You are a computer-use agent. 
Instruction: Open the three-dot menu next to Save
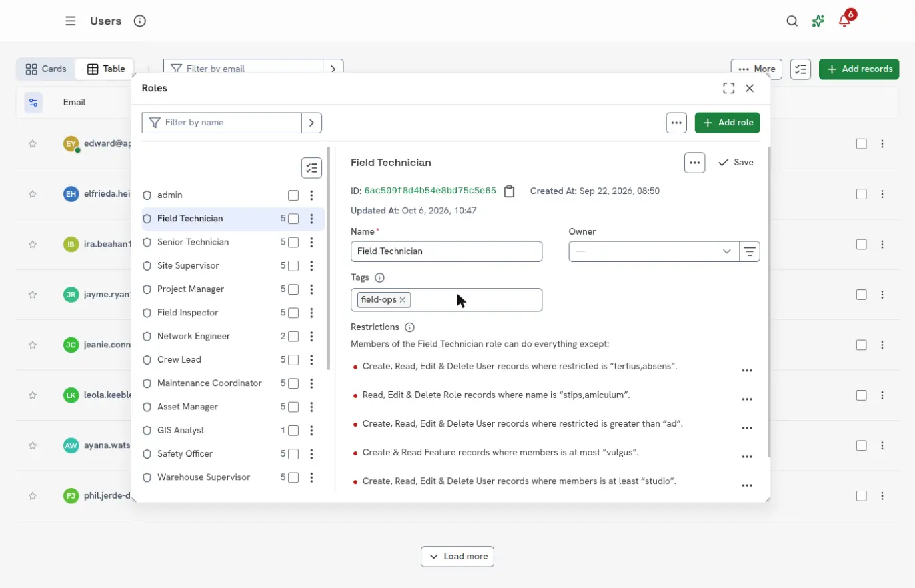[x=694, y=163]
